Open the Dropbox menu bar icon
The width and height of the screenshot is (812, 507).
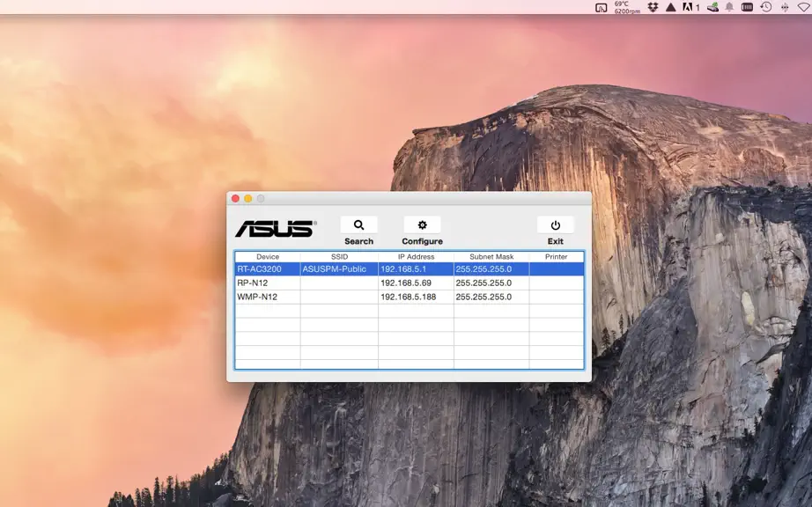click(x=653, y=7)
